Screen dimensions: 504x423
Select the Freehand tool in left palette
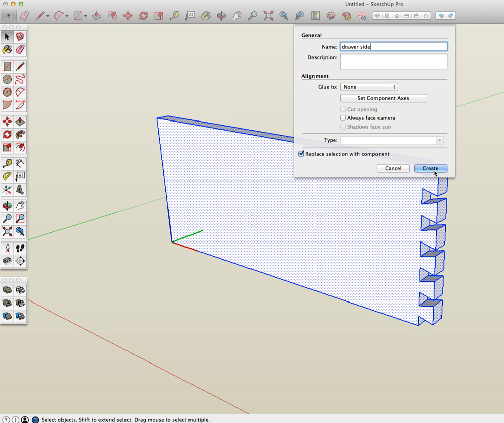pyautogui.click(x=20, y=79)
